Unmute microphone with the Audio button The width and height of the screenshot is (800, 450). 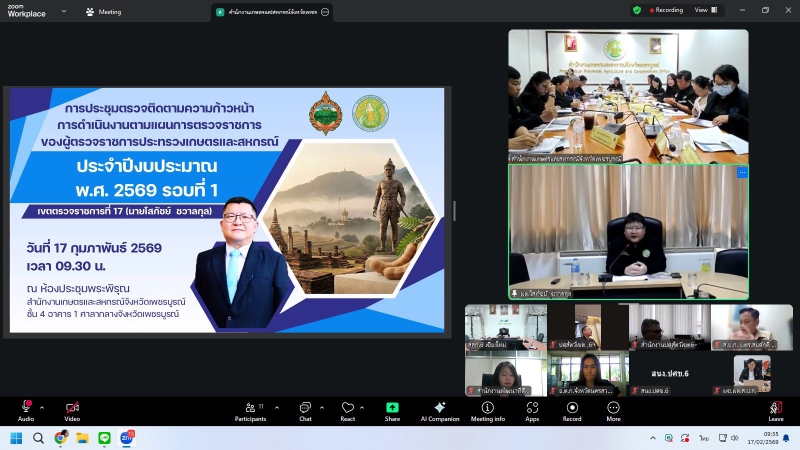pyautogui.click(x=25, y=408)
